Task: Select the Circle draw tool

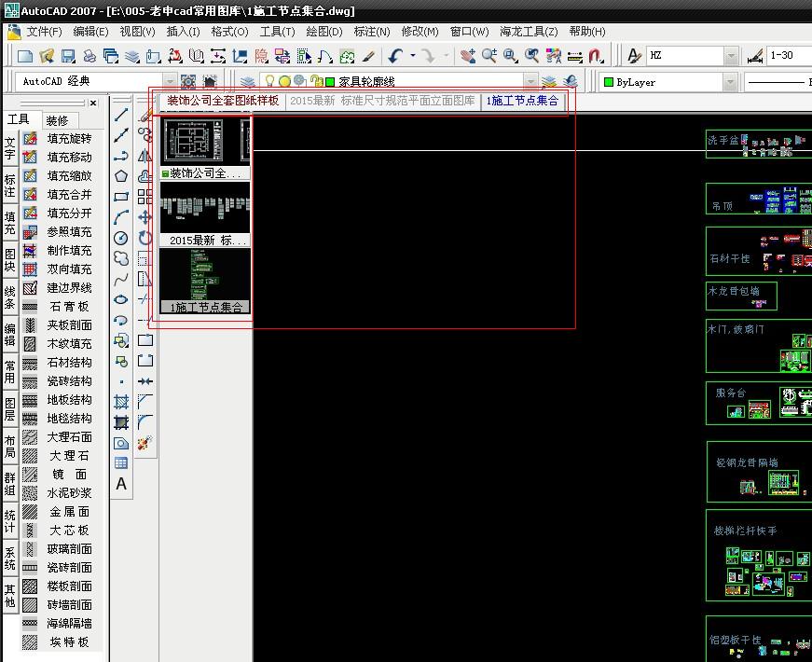Action: click(x=121, y=238)
